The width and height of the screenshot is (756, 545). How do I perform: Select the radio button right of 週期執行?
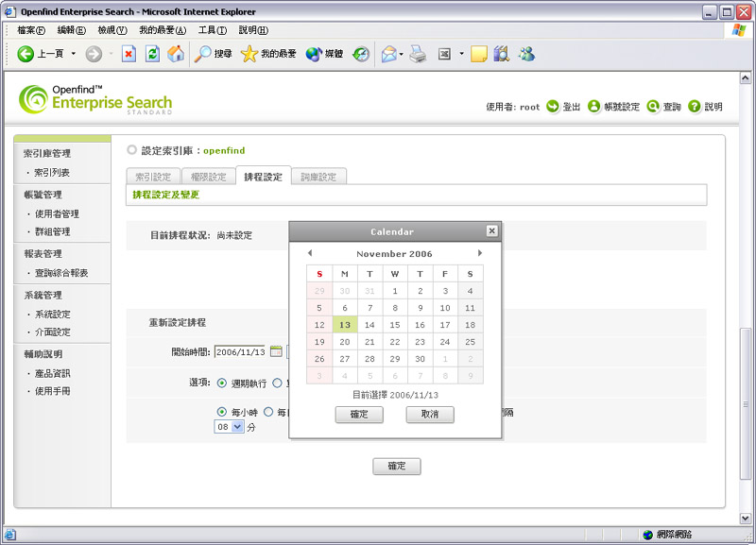click(x=277, y=383)
